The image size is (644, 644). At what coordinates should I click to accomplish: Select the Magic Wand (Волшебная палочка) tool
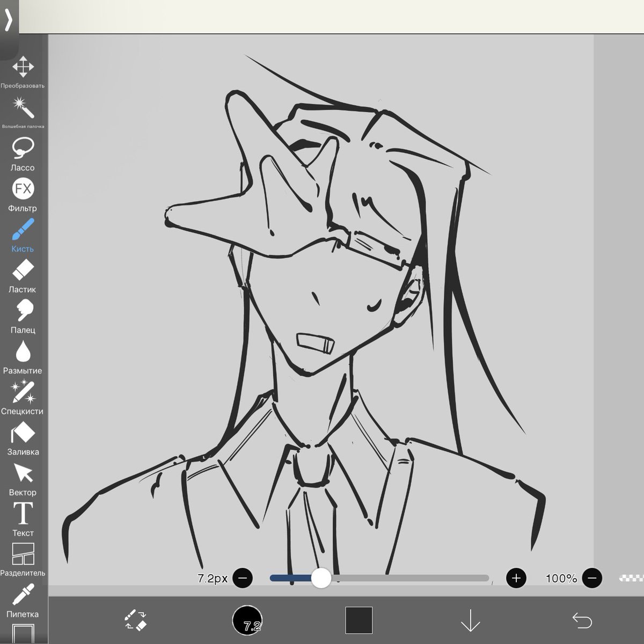coord(23,113)
